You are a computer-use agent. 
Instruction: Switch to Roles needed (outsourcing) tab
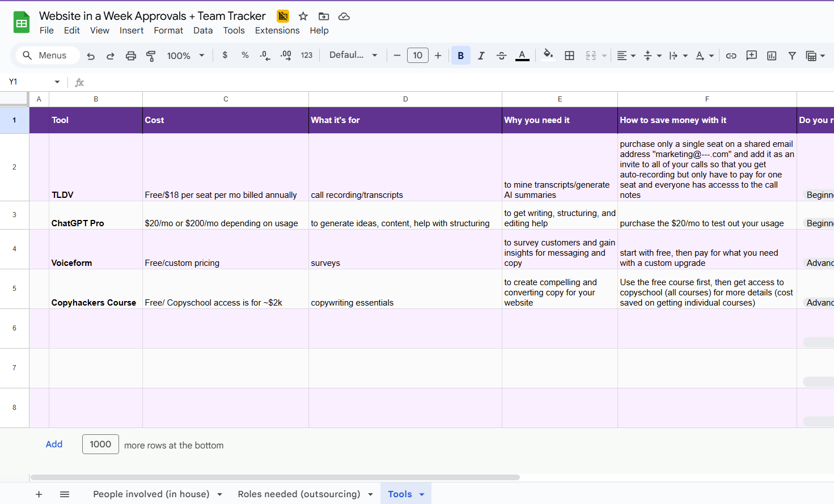click(x=299, y=494)
